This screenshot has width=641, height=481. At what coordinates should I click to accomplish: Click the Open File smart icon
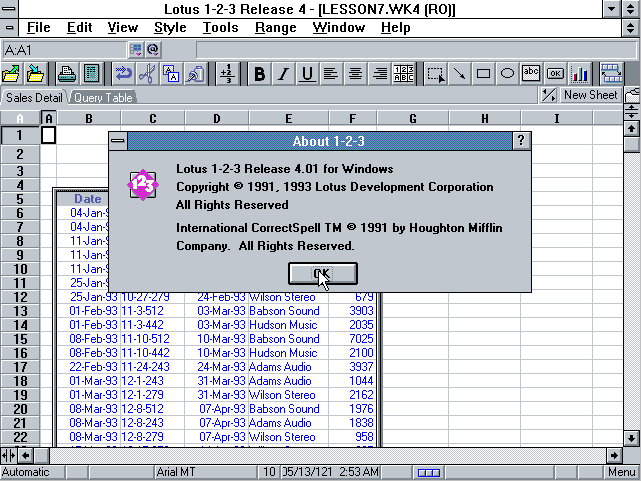tap(11, 74)
